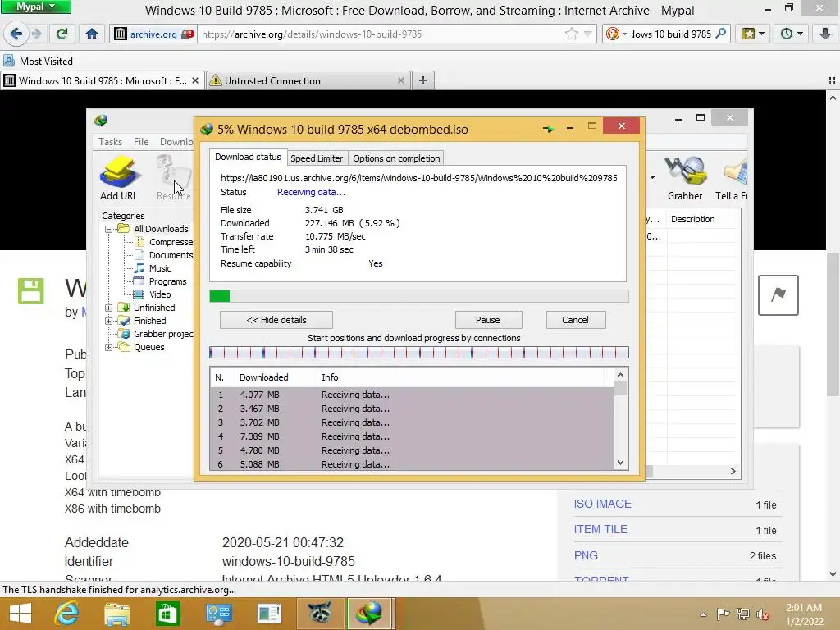Viewport: 840px width, 630px height.
Task: Pause the download
Action: [487, 320]
